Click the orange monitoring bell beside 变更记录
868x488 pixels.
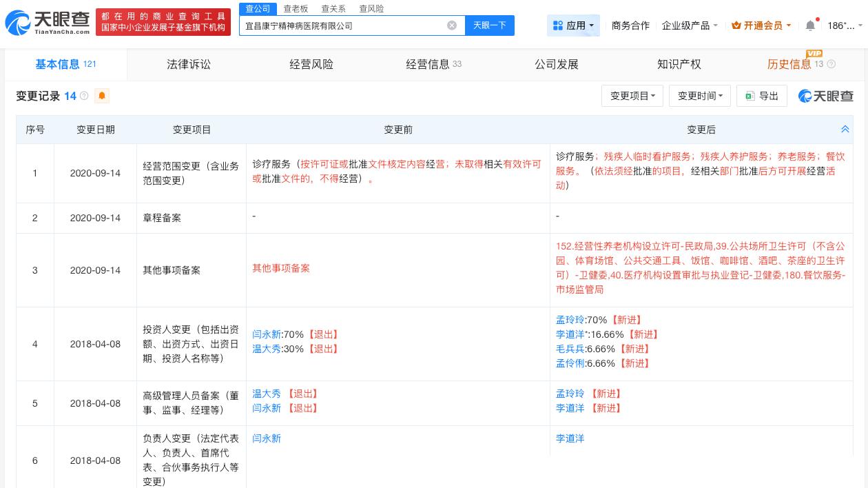click(102, 96)
